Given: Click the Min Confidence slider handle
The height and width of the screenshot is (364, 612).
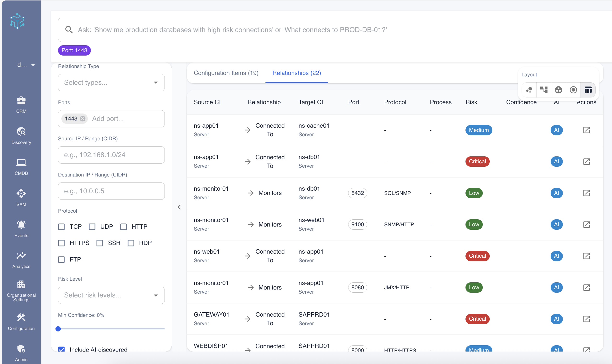Looking at the screenshot, I should coord(59,329).
